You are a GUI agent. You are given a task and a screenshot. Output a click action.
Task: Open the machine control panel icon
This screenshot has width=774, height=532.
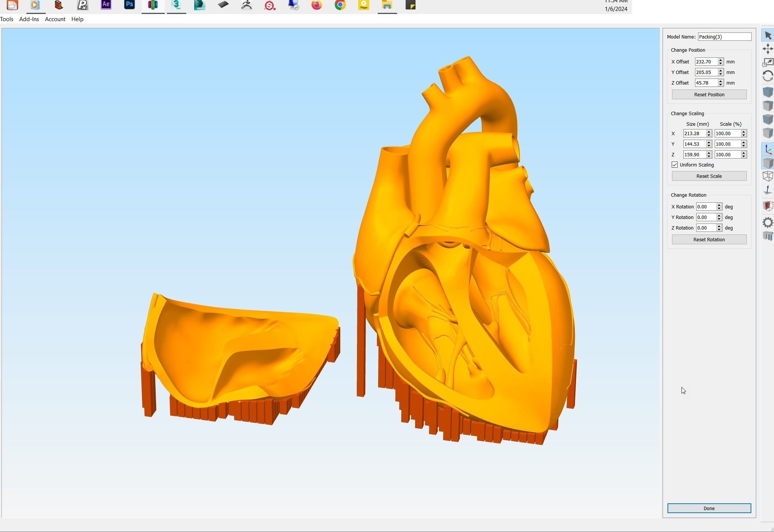pyautogui.click(x=768, y=236)
